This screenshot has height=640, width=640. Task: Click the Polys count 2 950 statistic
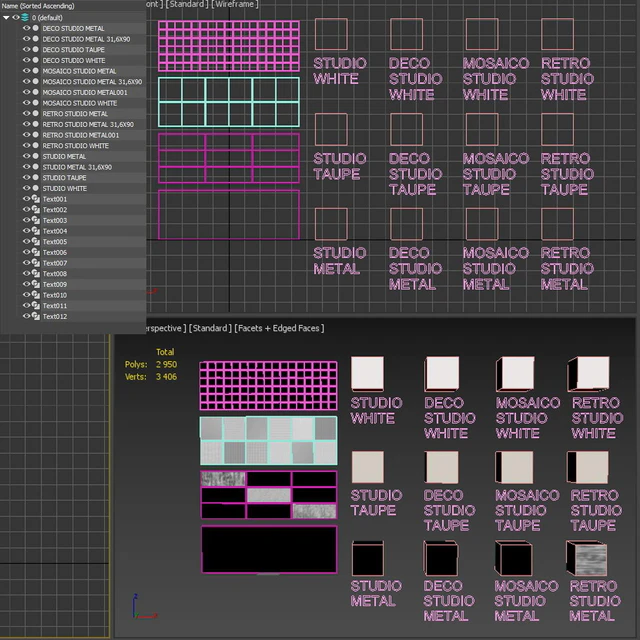(167, 364)
